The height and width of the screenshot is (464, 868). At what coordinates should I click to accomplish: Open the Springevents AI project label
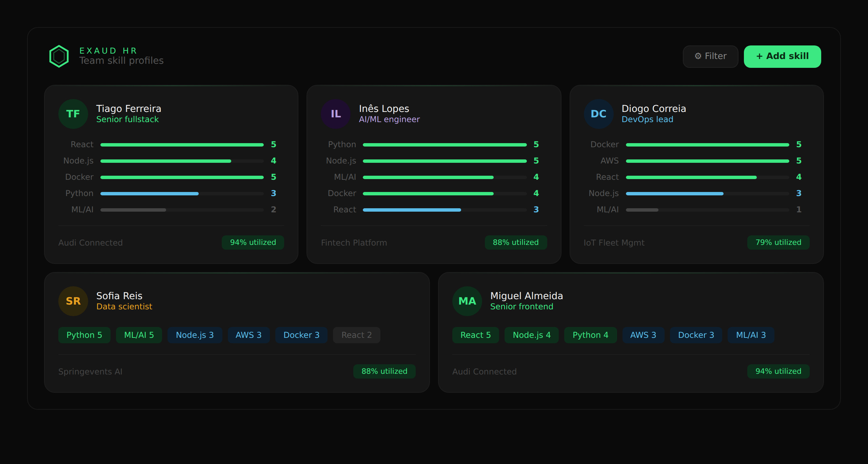[x=90, y=372]
